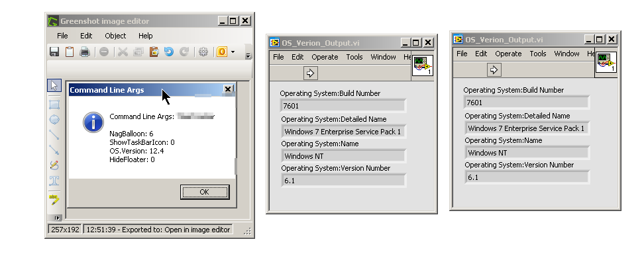Select the Draw line tool
The width and height of the screenshot is (644, 262).
[x=54, y=134]
